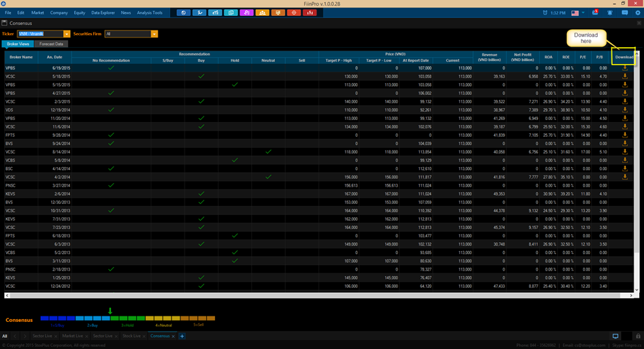
Task: Click the table's vertical scrollbar down arrow
Action: (637, 290)
